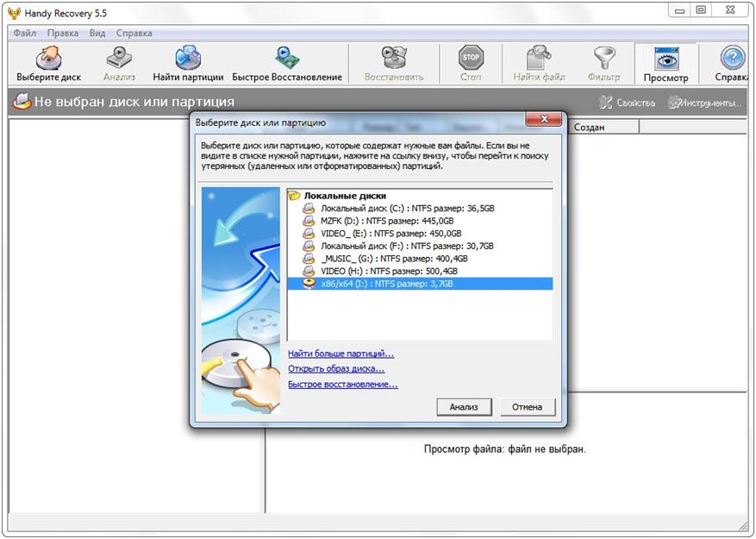Select VIDEO_ (E:) 450,0GB entry

391,234
